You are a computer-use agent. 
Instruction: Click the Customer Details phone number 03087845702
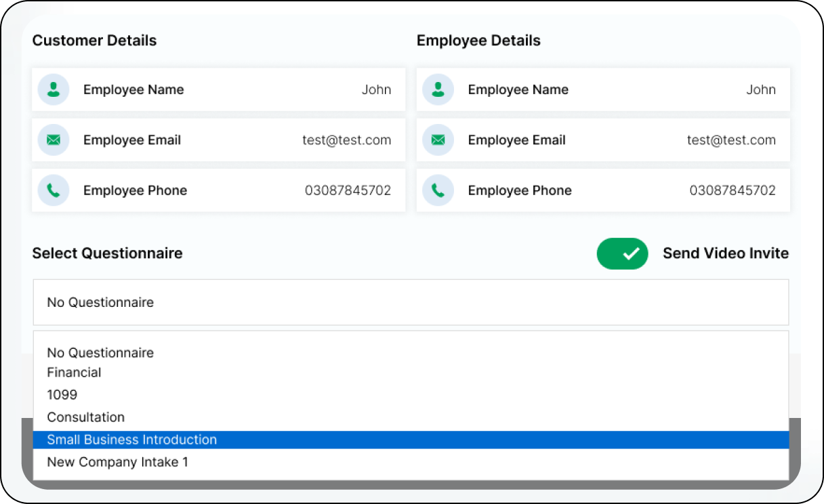[348, 190]
